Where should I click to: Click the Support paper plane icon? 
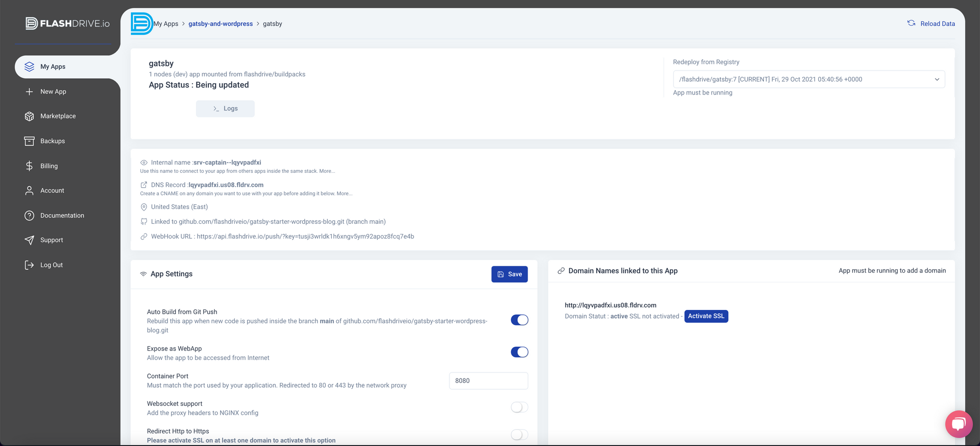click(x=29, y=240)
